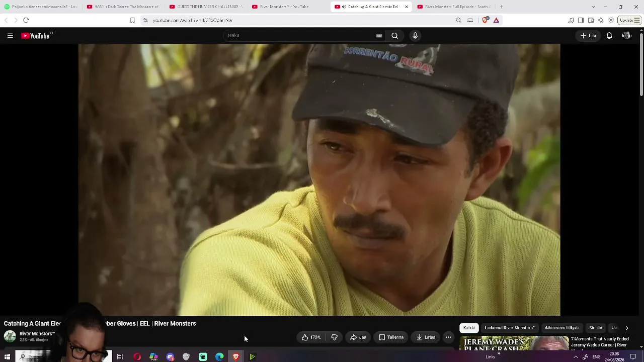Screen dimensions: 644x362
Task: Switch to Guess The Number Challenge tab
Action: pyautogui.click(x=205, y=7)
